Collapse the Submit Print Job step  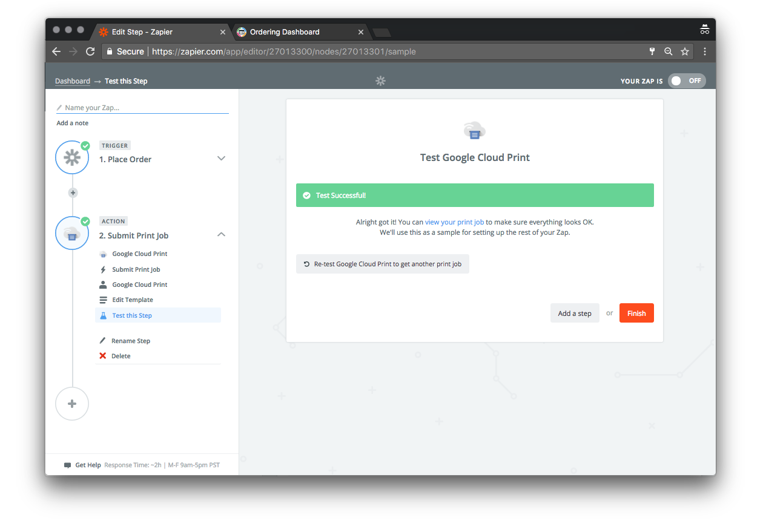(221, 234)
